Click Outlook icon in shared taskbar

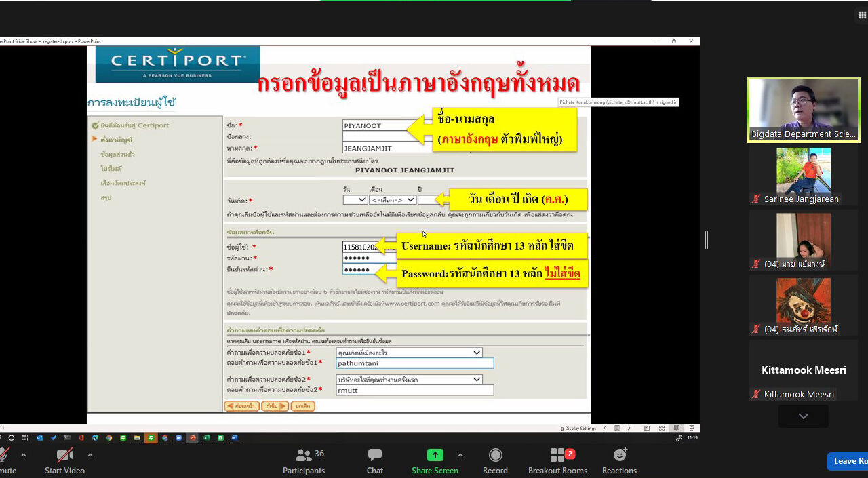(39, 438)
